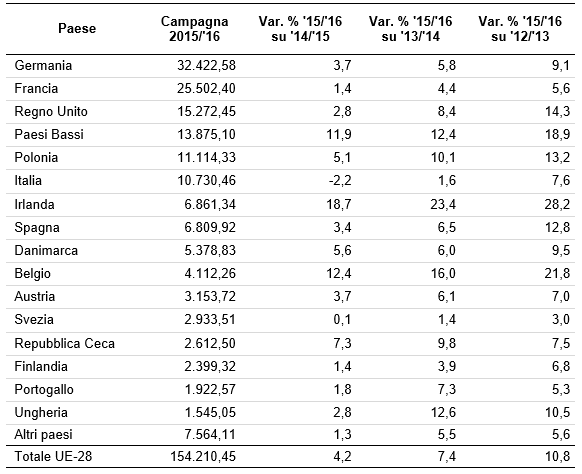Click the Var. % '15/'16 su '12/'13 header
The width and height of the screenshot is (582, 474).
coord(520,29)
